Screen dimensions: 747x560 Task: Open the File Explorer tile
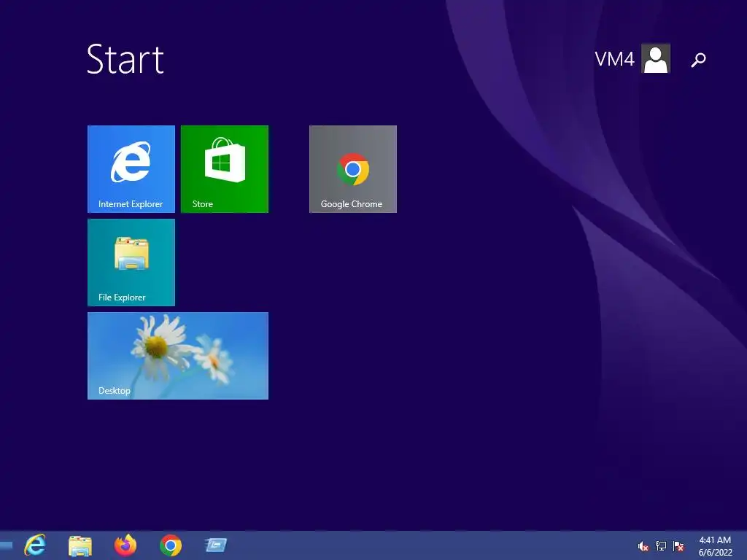[x=131, y=262]
